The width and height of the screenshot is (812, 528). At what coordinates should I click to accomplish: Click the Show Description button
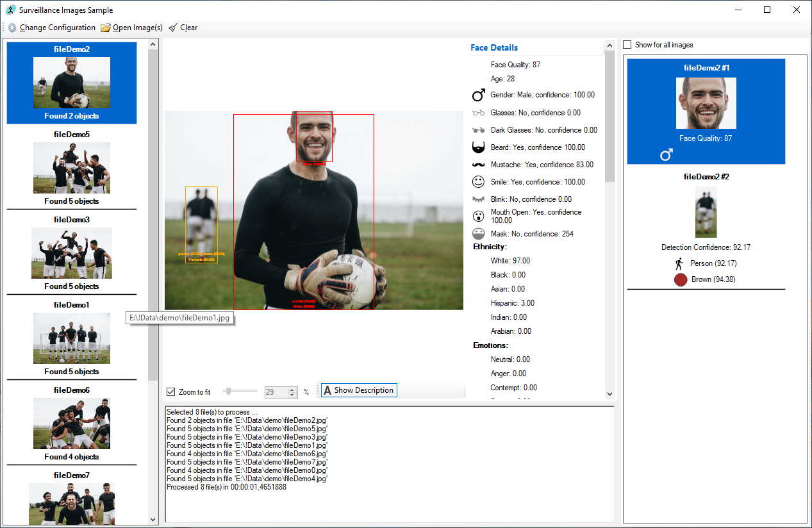coord(358,390)
